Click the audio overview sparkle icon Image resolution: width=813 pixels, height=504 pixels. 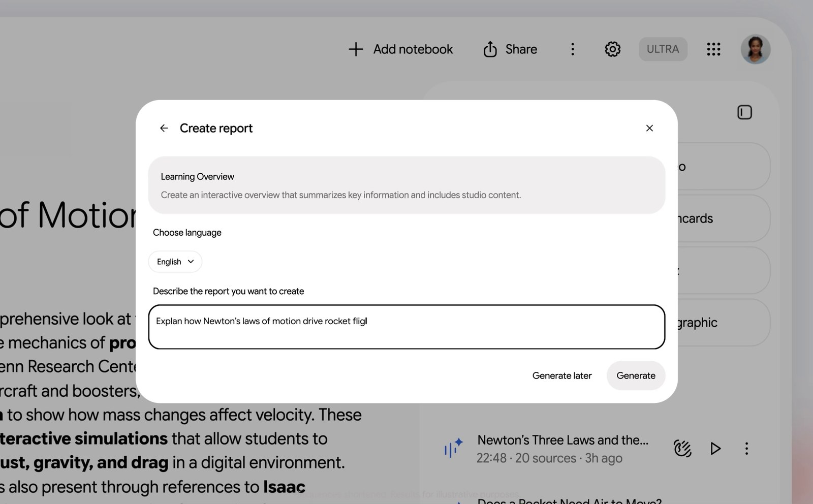point(453,448)
